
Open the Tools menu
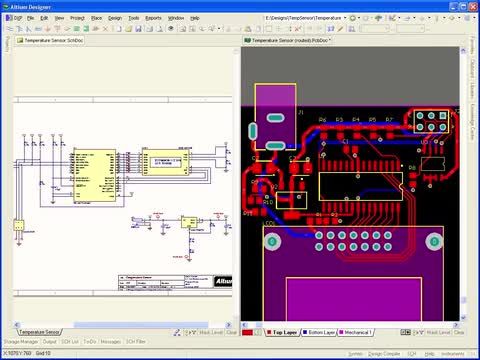coord(134,18)
